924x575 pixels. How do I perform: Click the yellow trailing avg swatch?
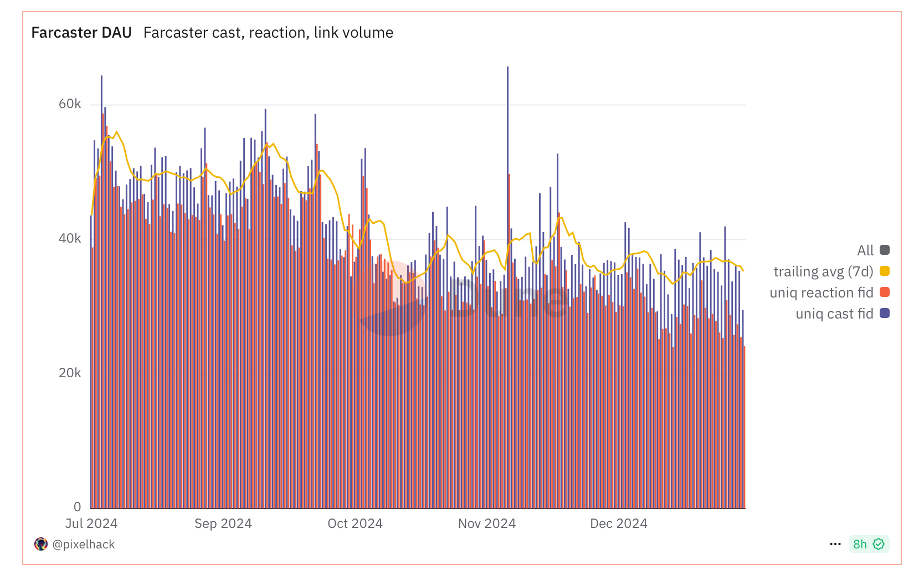click(885, 271)
